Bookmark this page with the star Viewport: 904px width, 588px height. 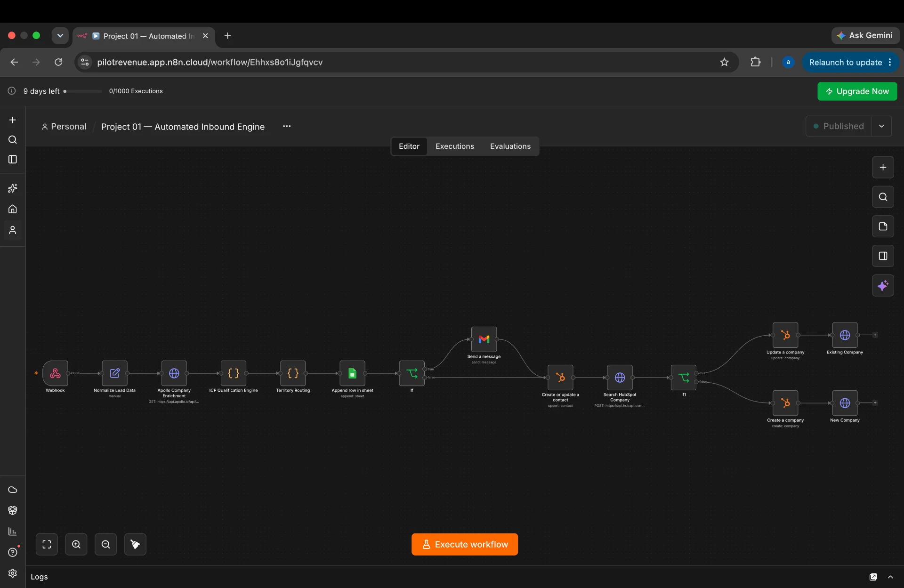click(x=724, y=62)
